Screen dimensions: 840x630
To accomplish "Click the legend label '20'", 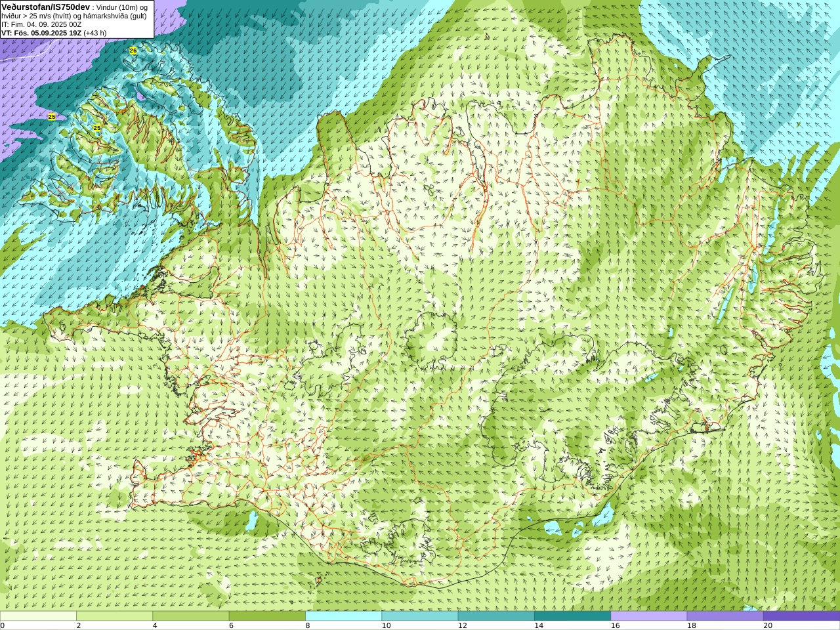I will [x=768, y=625].
